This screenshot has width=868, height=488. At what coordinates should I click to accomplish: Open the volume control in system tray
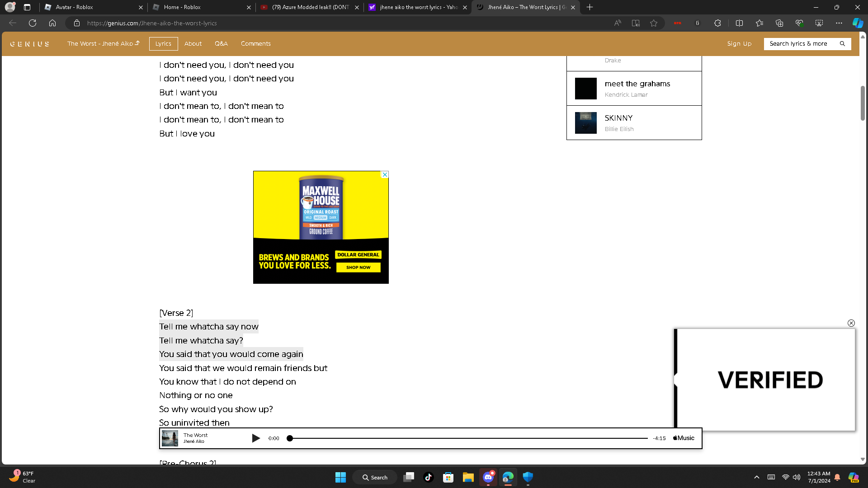point(797,477)
